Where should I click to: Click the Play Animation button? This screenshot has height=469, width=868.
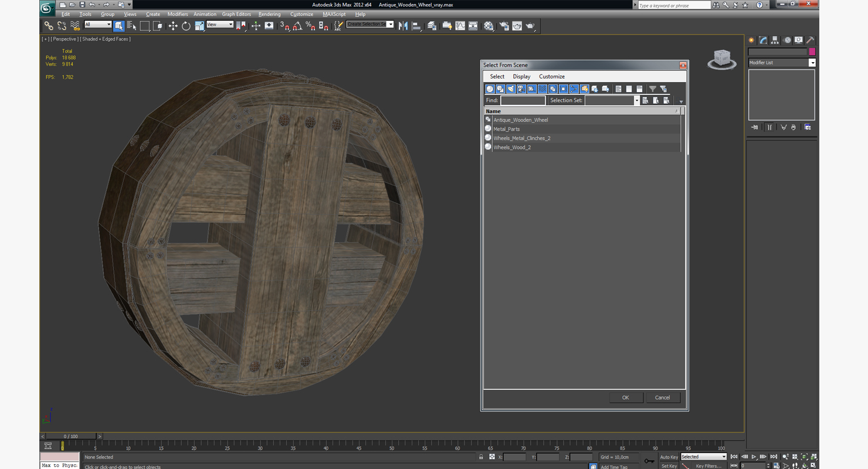754,457
